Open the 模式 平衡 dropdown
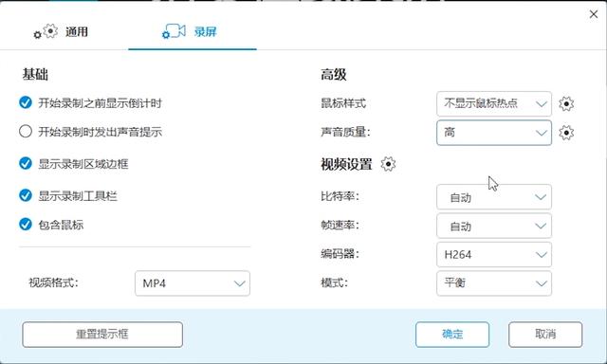Screen dimensions: 607x364 [494, 283]
